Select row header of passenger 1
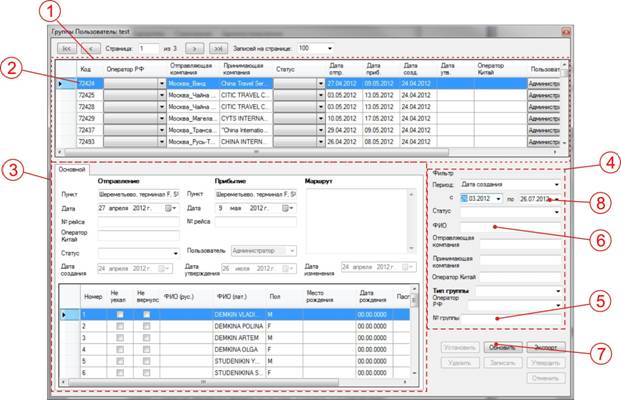This screenshot has height=400, width=621. pos(65,314)
